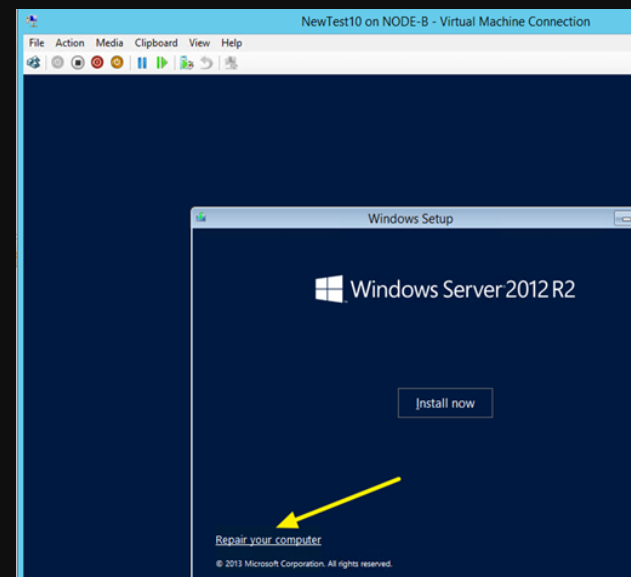Click the greyed-out Start VM toolbar icon

58,62
